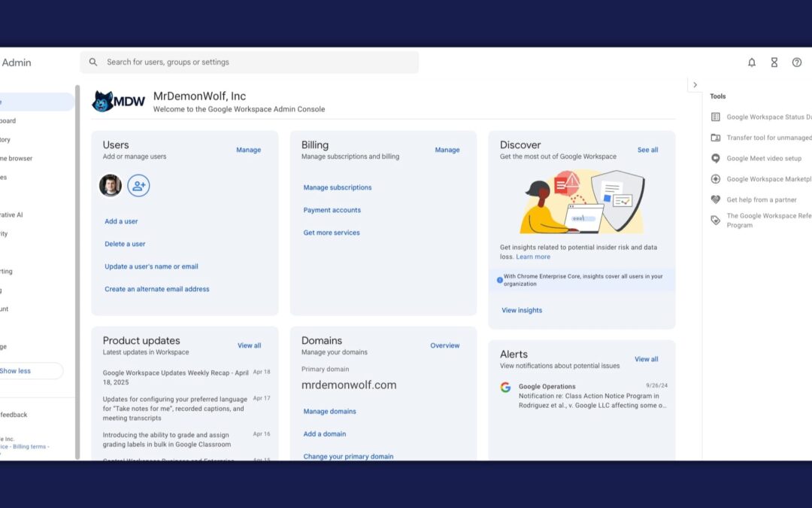This screenshot has height=508, width=812.
Task: Click See all in Discover card
Action: (x=647, y=150)
